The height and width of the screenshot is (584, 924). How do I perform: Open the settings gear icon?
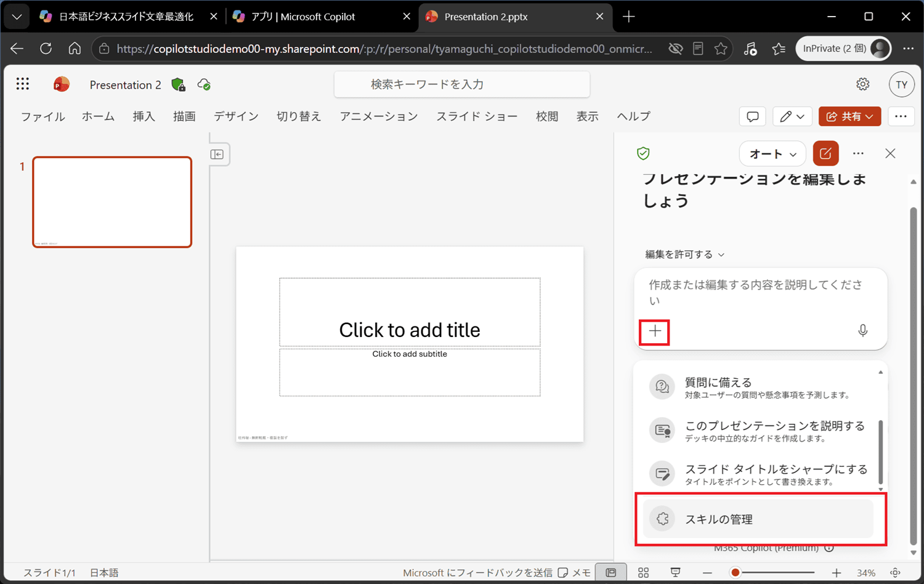pyautogui.click(x=863, y=84)
